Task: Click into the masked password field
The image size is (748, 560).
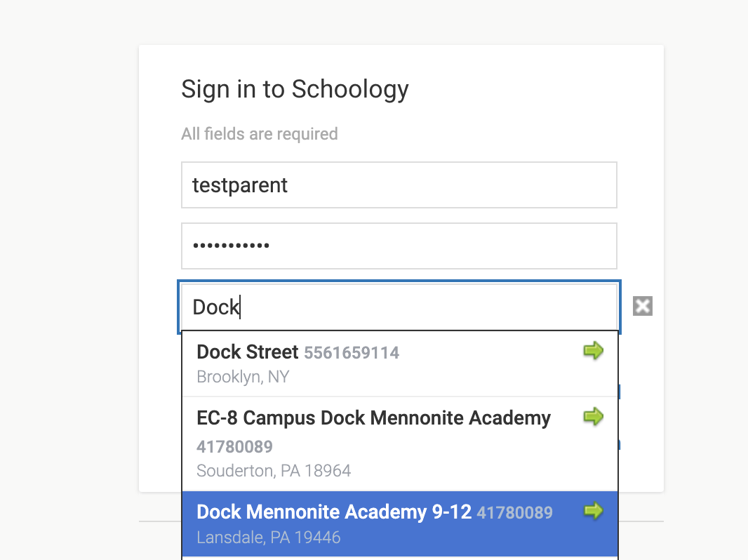Action: 399,246
